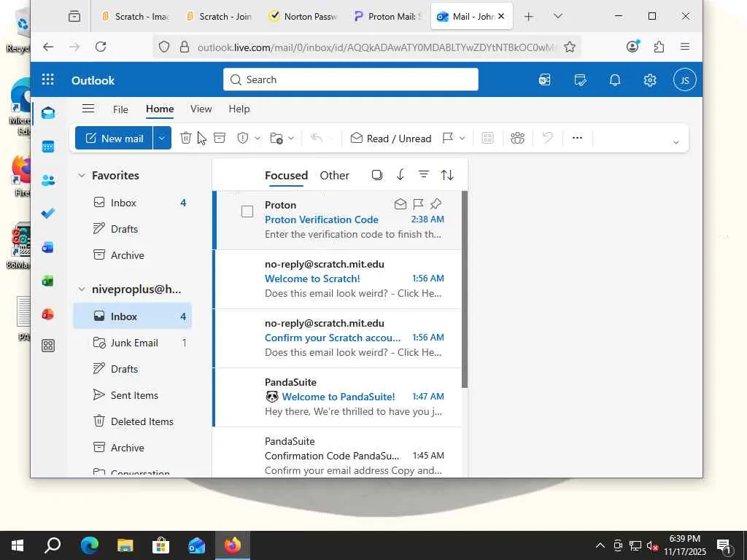Click the Firefox address bar

pyautogui.click(x=366, y=47)
